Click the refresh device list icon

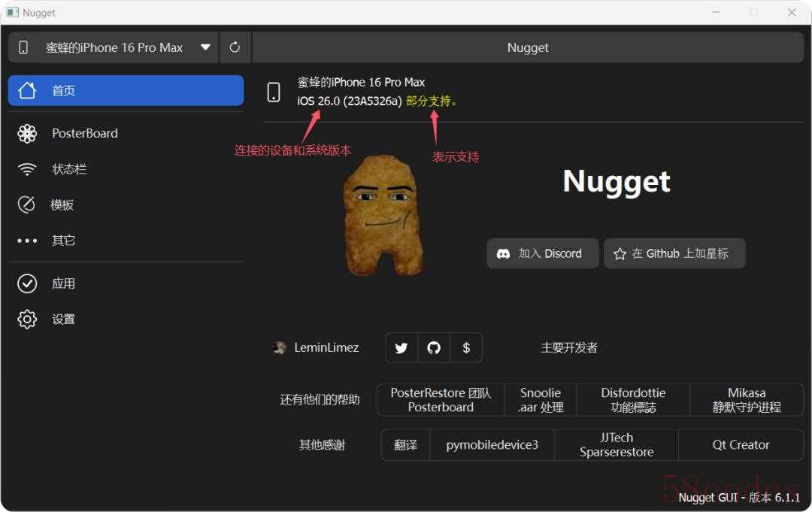235,47
